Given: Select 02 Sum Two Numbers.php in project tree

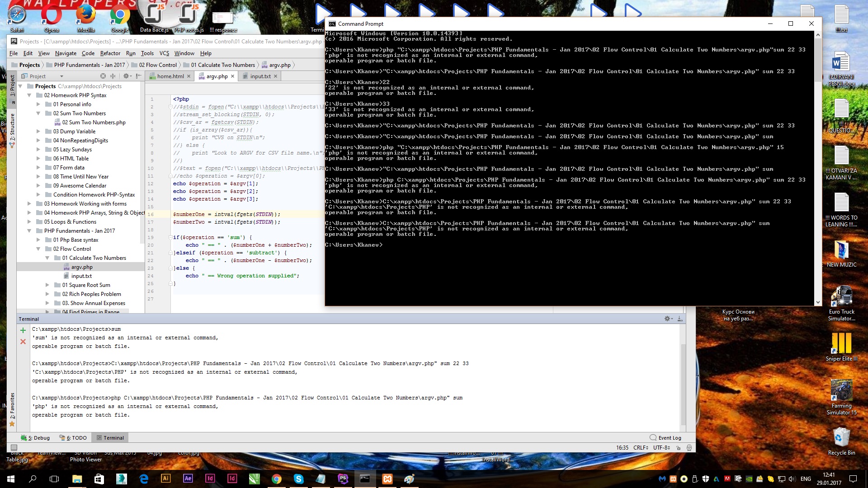Looking at the screenshot, I should [94, 122].
